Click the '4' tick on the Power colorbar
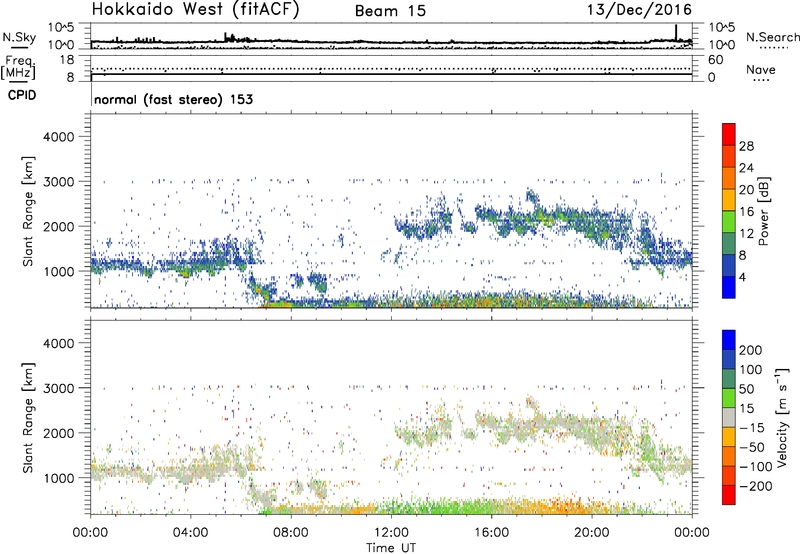 point(742,277)
